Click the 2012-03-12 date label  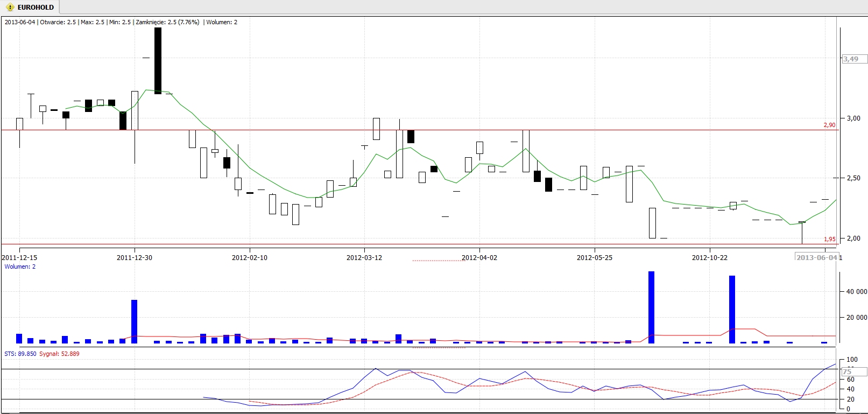364,257
